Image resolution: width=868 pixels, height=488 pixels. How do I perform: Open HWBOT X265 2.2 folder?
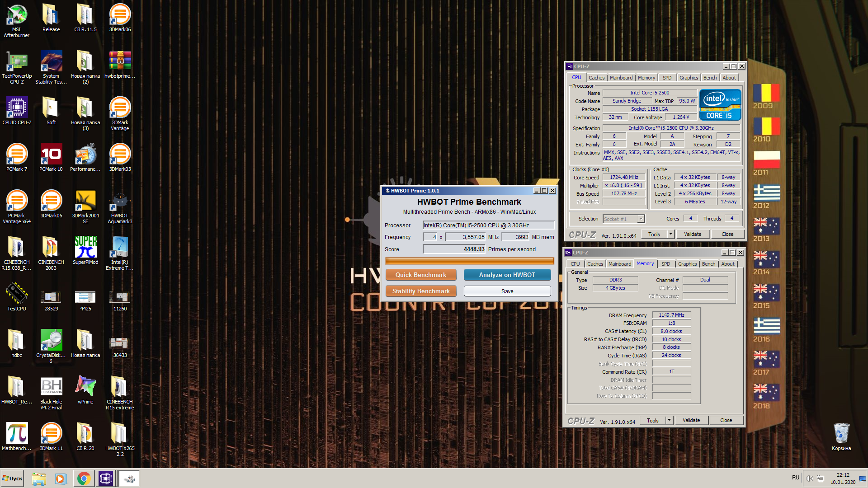coord(120,439)
